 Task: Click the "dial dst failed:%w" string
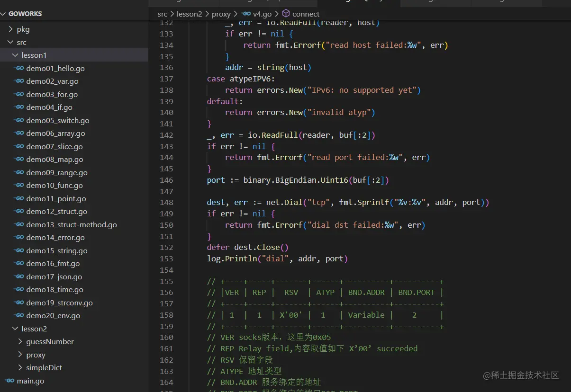353,225
